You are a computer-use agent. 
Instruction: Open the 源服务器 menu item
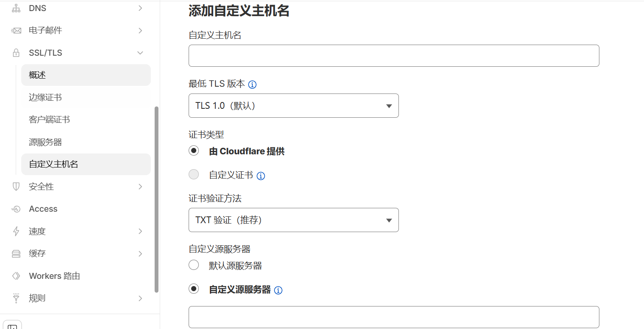45,142
